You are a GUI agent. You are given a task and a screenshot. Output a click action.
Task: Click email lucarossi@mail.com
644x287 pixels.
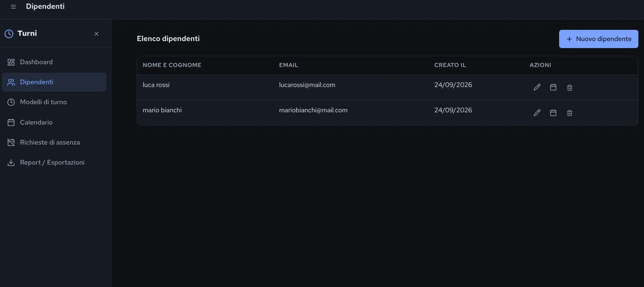[x=307, y=85]
